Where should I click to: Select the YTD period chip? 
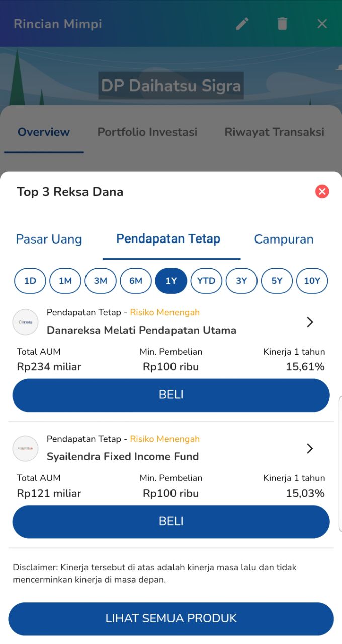pos(206,281)
